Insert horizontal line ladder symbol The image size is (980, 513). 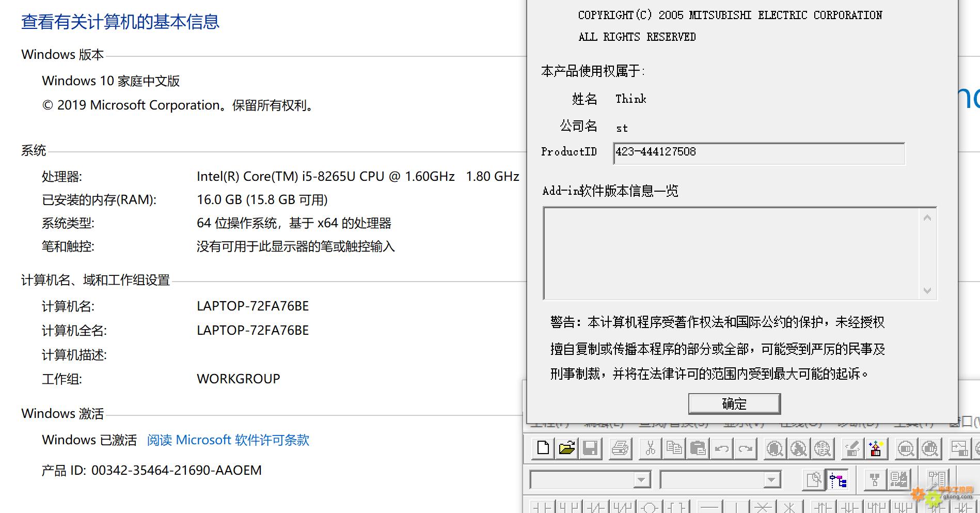(x=710, y=507)
